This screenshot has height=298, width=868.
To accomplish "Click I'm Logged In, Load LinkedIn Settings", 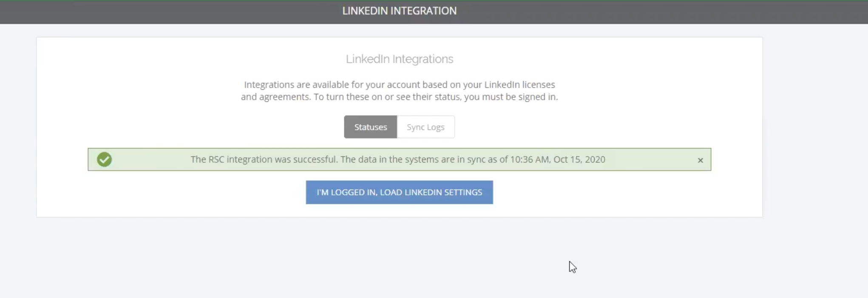I will (399, 192).
